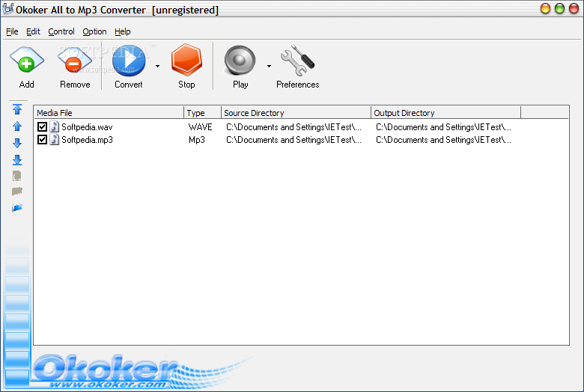This screenshot has height=392, width=584.
Task: Visit the www.okoker.com logo link
Action: 108,385
